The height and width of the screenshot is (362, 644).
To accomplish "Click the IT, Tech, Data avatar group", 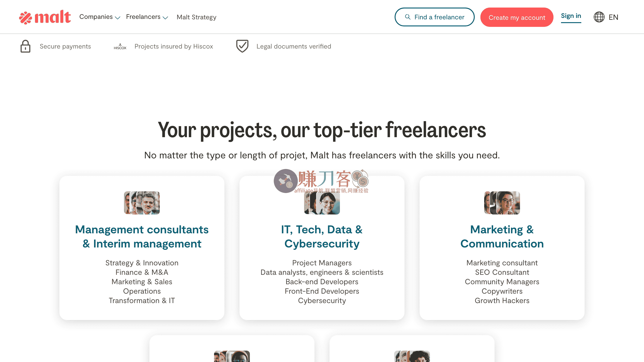I will pos(322,203).
